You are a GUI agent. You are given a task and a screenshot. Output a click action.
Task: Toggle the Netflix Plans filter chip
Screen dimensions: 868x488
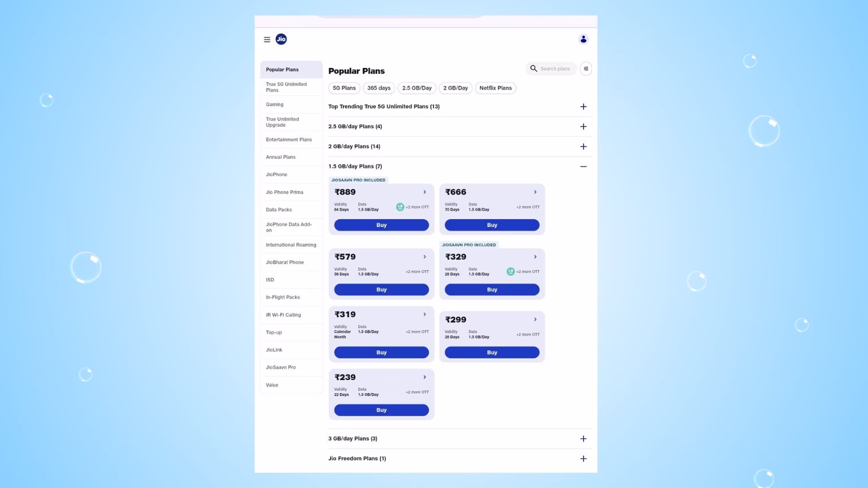495,88
